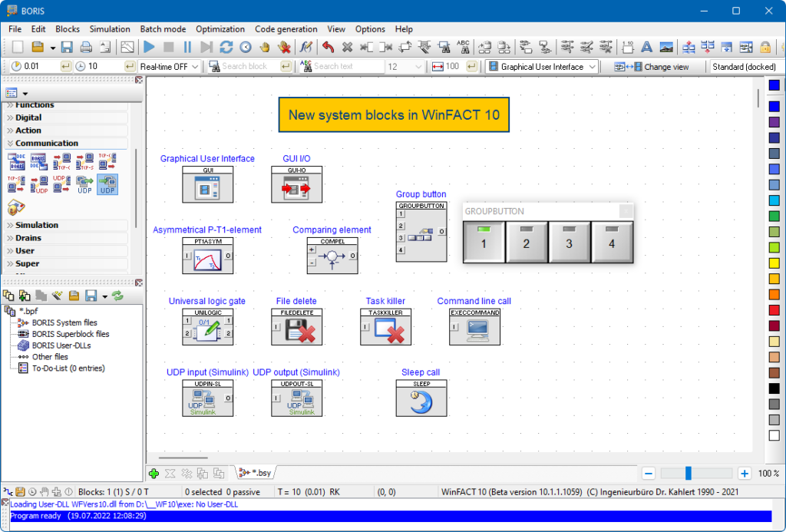Select the *.bsy sheet tab
This screenshot has width=786, height=532.
255,473
